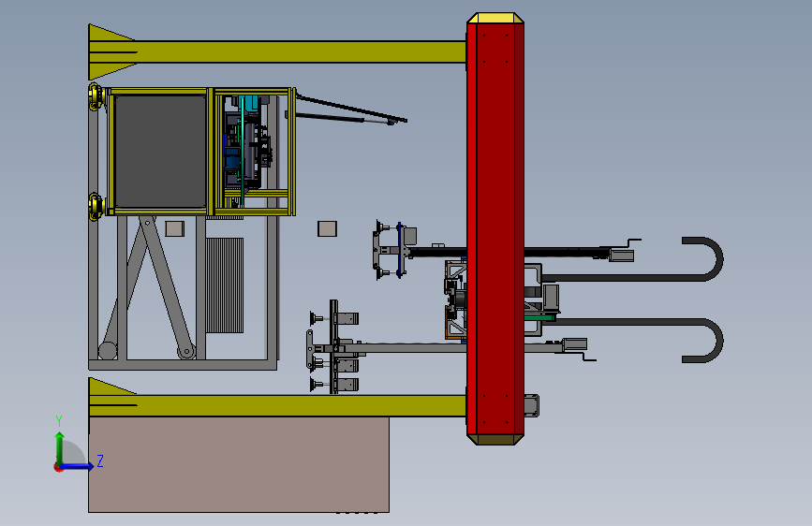Image resolution: width=812 pixels, height=526 pixels.
Task: Pick the motor at the lower arm end
Action: 574,344
